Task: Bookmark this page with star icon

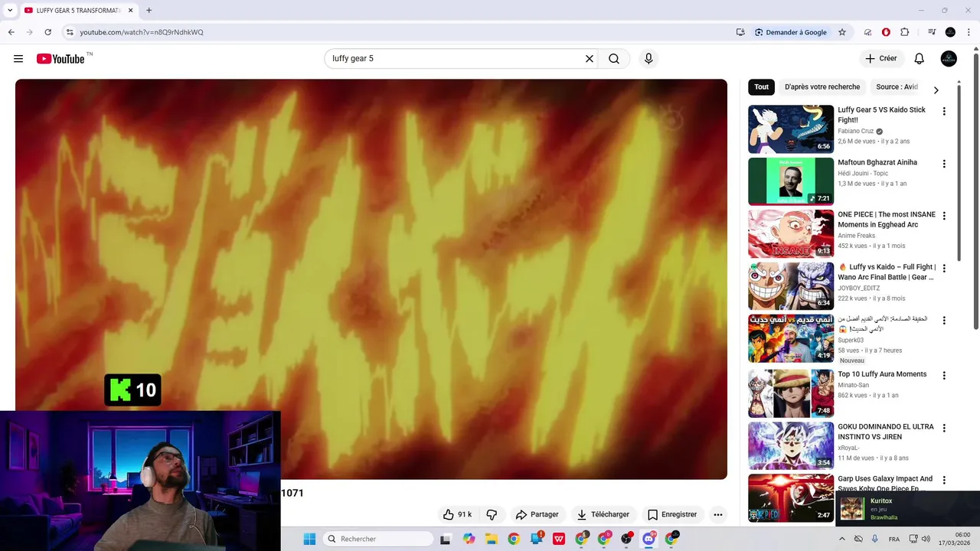Action: click(x=842, y=32)
